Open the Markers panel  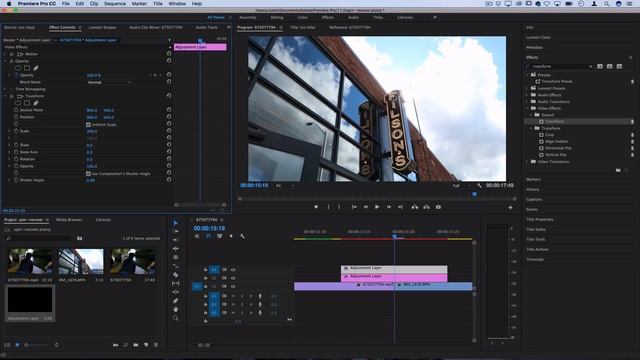click(533, 179)
